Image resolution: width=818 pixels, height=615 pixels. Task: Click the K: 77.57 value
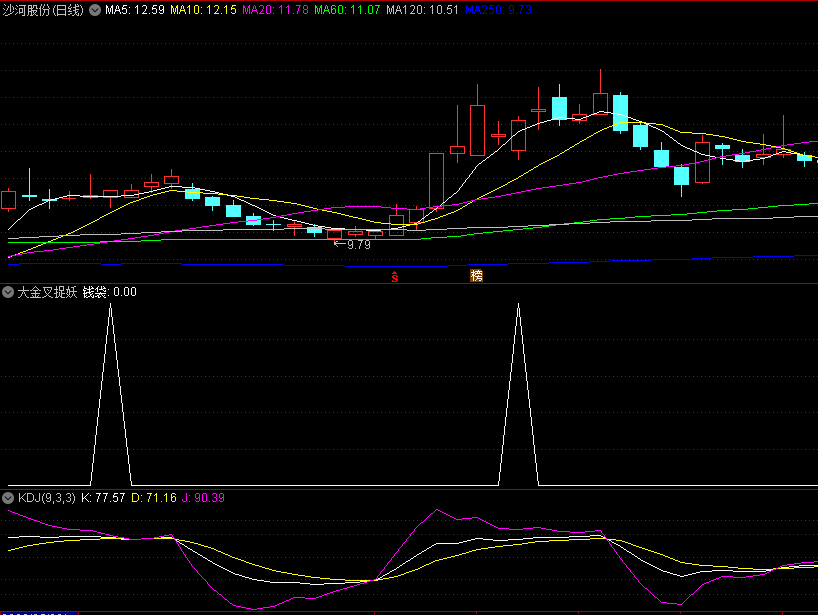[103, 498]
